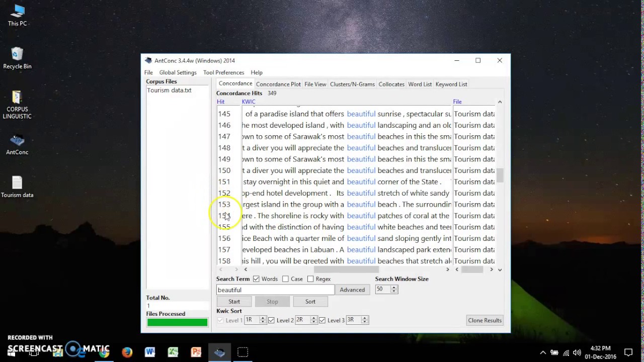This screenshot has width=644, height=362.
Task: Open the This PC desktop icon
Action: pyautogui.click(x=17, y=16)
